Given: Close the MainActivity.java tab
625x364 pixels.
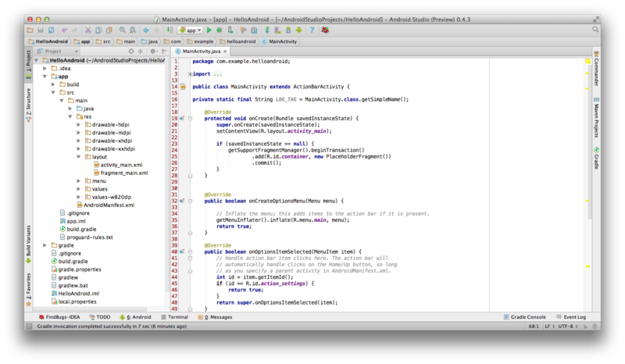Looking at the screenshot, I should [x=225, y=52].
